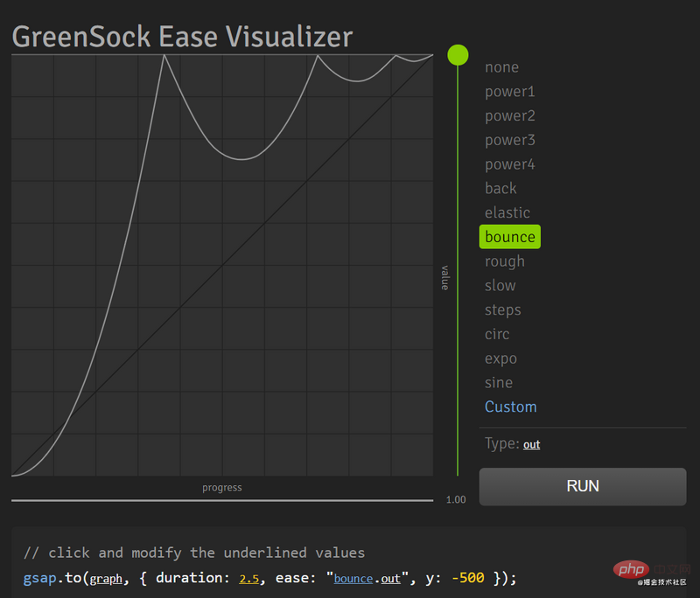The height and width of the screenshot is (598, 700).
Task: Choose the slow ease
Action: coord(500,285)
